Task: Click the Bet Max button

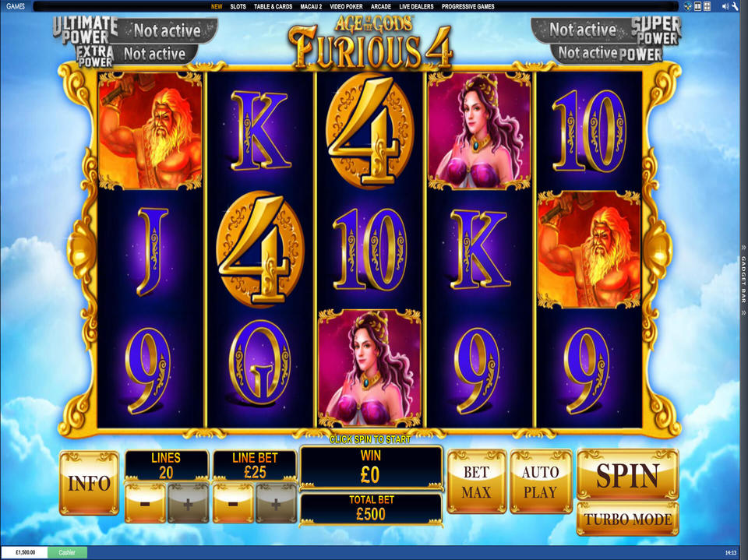Action: point(477,482)
